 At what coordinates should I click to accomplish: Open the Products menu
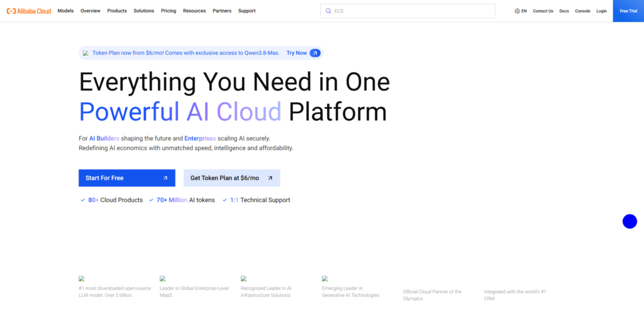(x=117, y=11)
